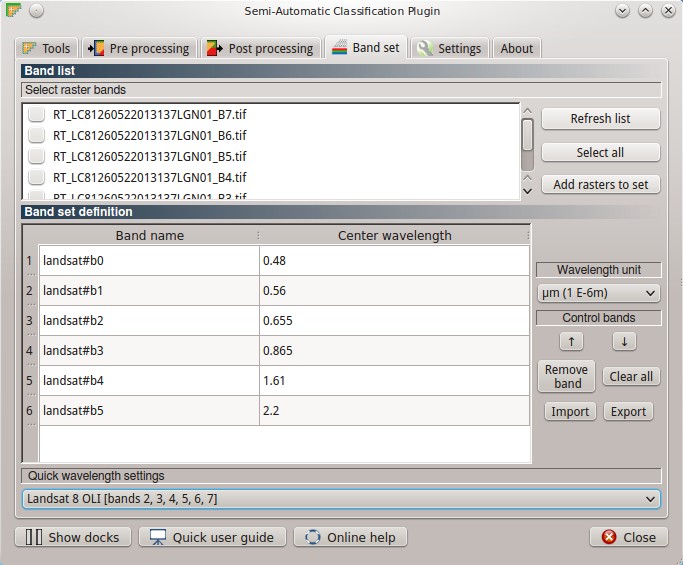This screenshot has width=683, height=565.
Task: Click the Post processing tab icon
Action: (x=214, y=48)
